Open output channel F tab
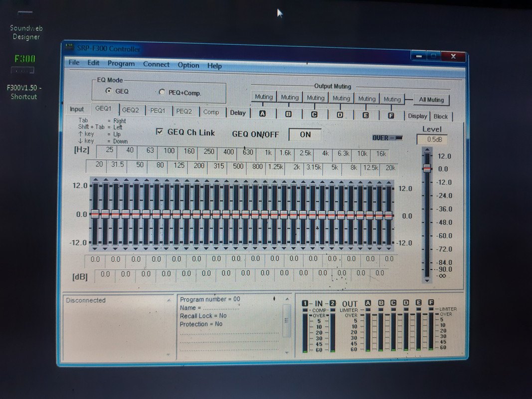 click(391, 116)
